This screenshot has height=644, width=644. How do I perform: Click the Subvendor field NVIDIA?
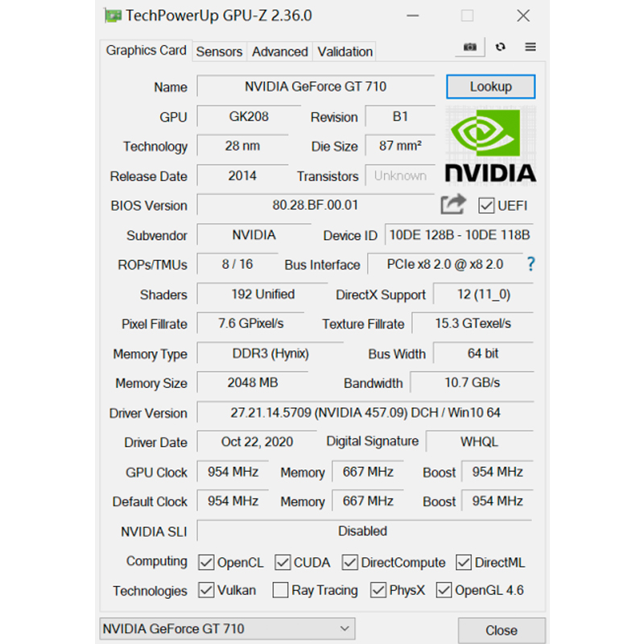pyautogui.click(x=254, y=235)
